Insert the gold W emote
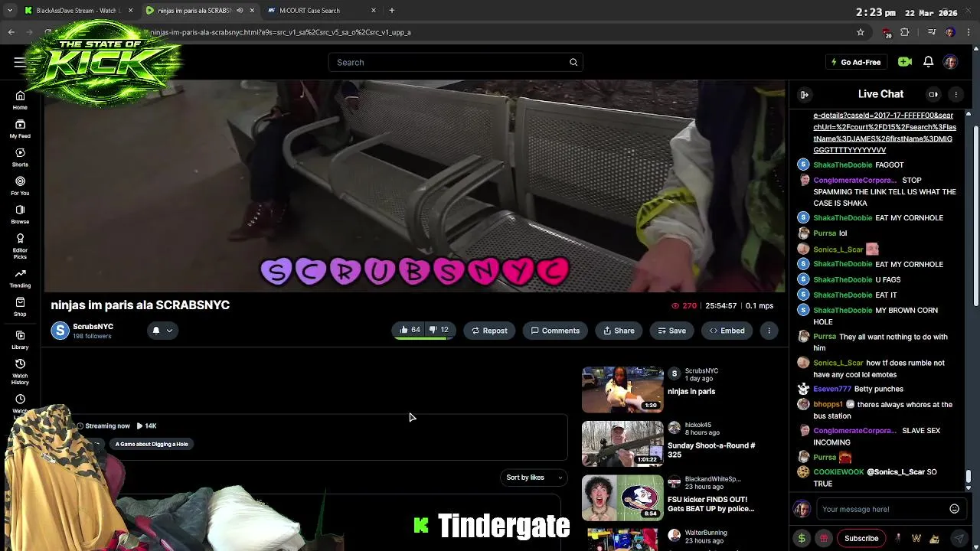 916,538
